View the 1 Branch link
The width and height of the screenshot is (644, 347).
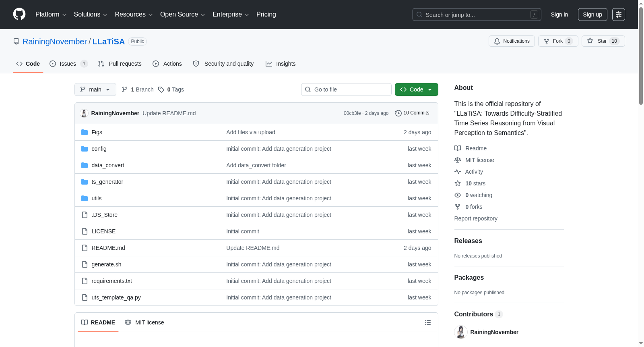pos(138,89)
